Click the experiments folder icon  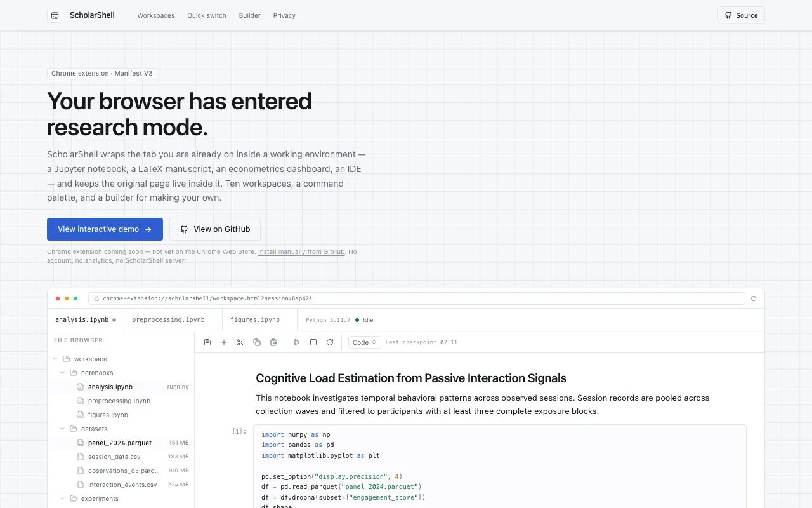point(74,498)
